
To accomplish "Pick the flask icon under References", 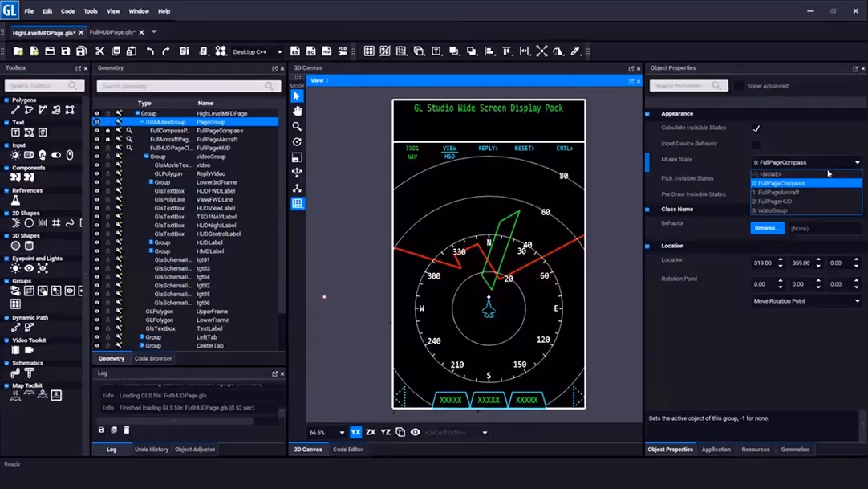I will (15, 200).
